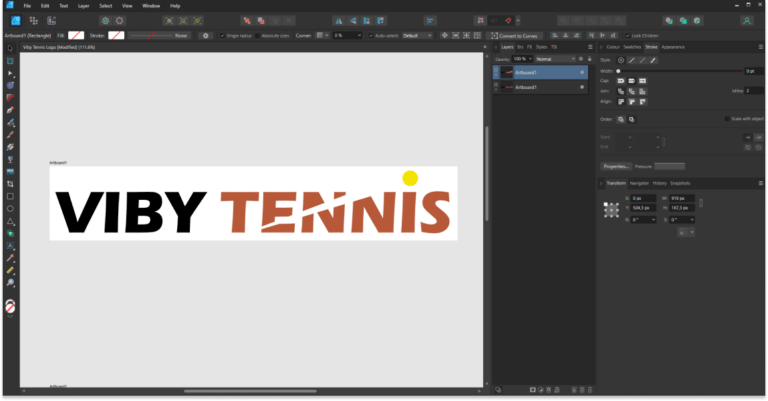Select the Pencil tool
The height and width of the screenshot is (401, 768).
10,122
